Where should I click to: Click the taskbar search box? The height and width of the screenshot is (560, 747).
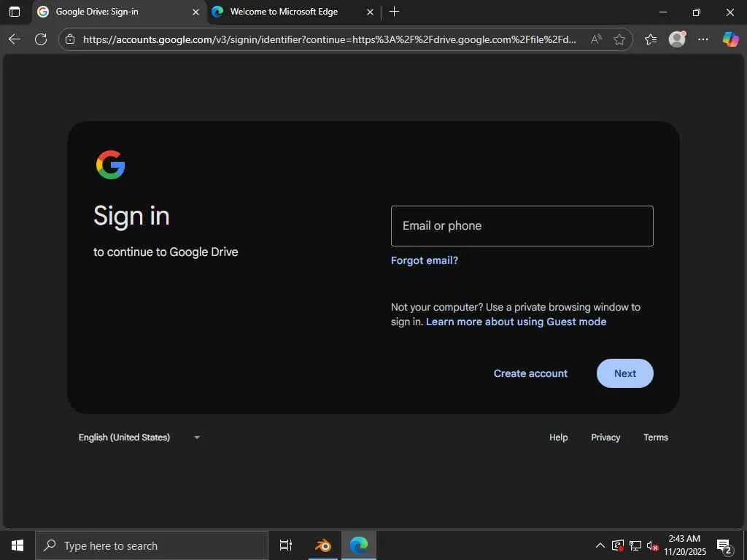152,545
